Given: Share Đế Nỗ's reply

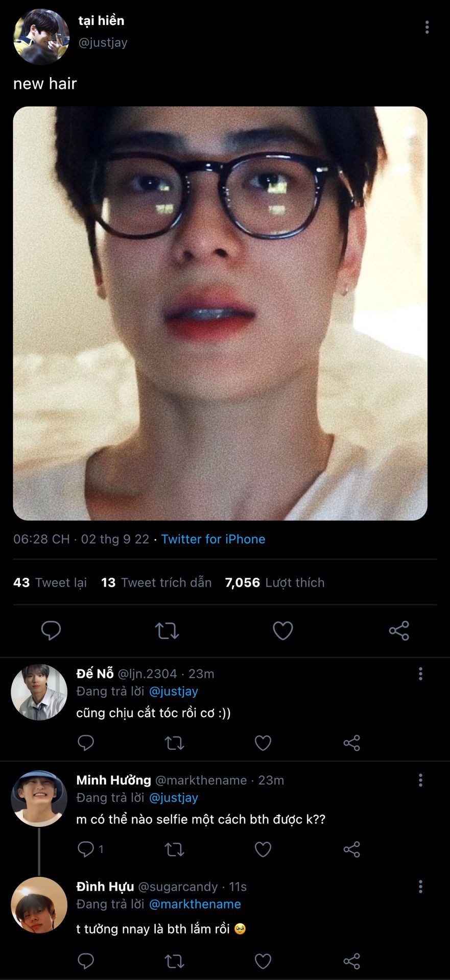Looking at the screenshot, I should point(351,743).
